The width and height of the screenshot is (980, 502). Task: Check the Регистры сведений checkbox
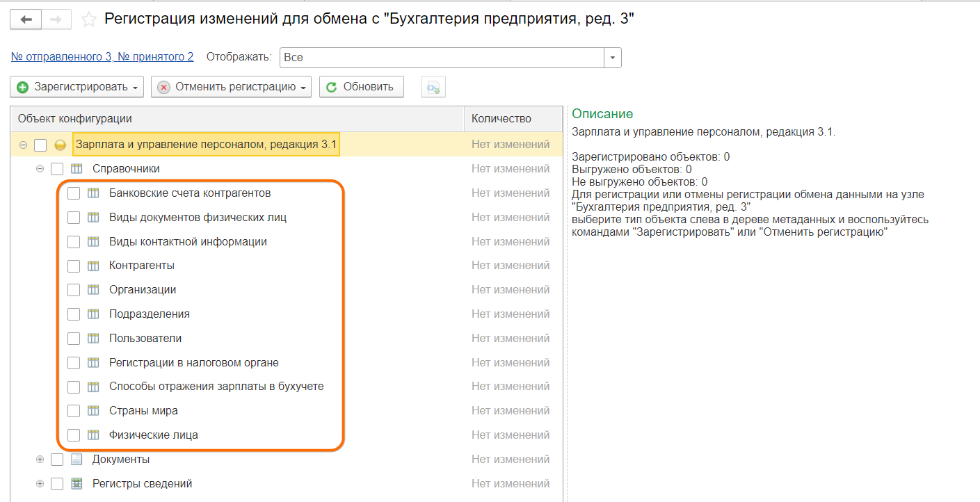(x=57, y=484)
